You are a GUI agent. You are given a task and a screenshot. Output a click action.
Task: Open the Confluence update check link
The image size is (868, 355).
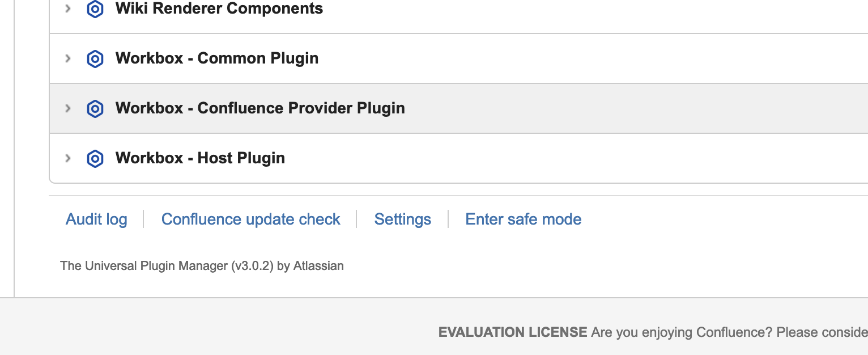(251, 219)
